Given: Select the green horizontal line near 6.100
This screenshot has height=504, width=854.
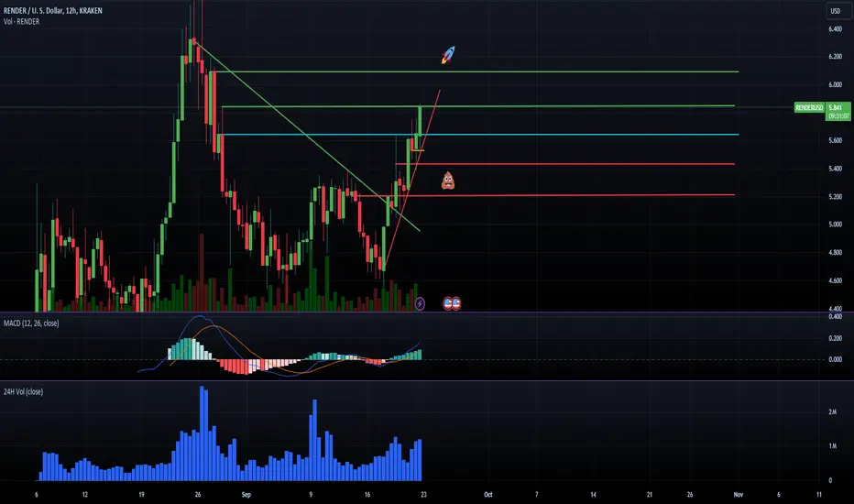Looking at the screenshot, I should click(477, 71).
